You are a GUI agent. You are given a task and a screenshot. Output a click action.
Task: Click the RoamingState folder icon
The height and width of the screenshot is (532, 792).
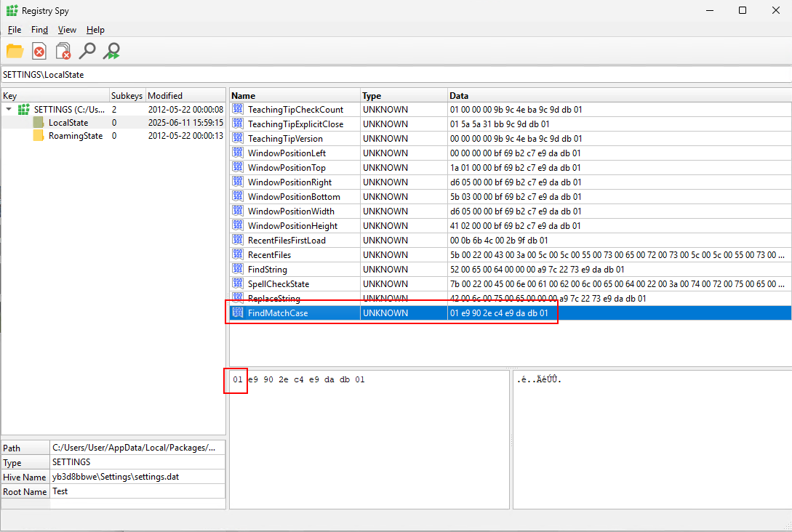tap(39, 135)
